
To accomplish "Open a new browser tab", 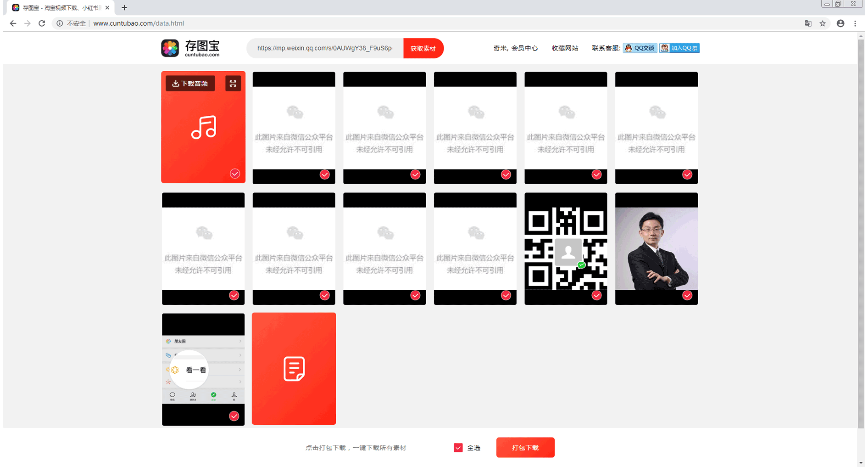I will tap(124, 8).
